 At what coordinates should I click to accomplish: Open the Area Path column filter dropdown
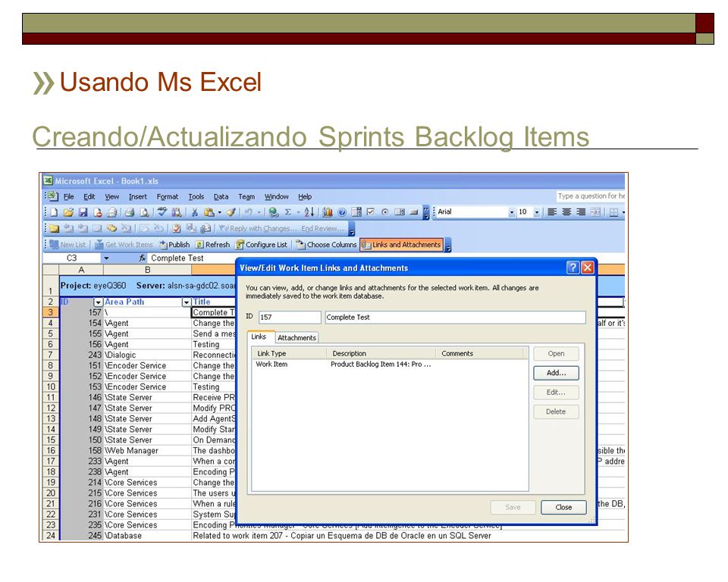187,302
